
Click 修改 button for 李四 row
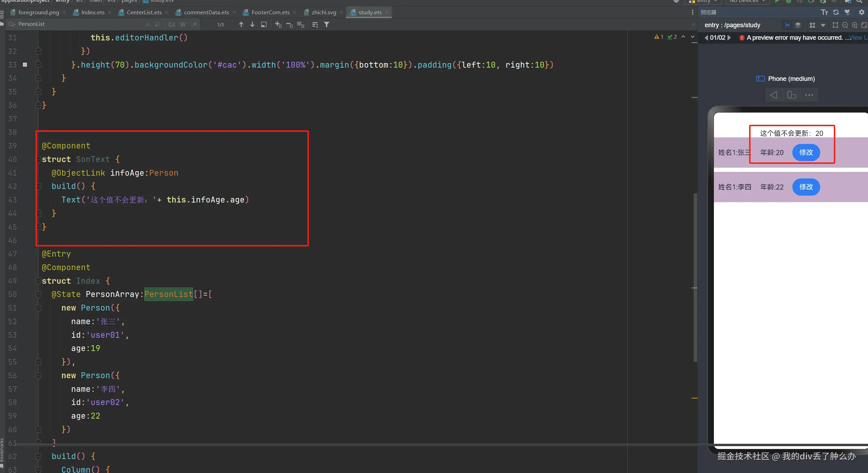(806, 187)
